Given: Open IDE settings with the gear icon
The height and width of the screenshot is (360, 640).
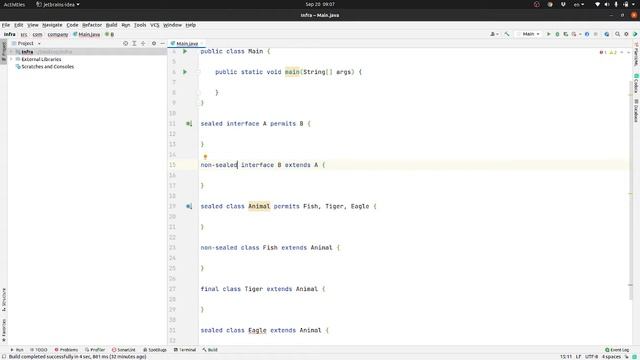Looking at the screenshot, I should tap(626, 34).
